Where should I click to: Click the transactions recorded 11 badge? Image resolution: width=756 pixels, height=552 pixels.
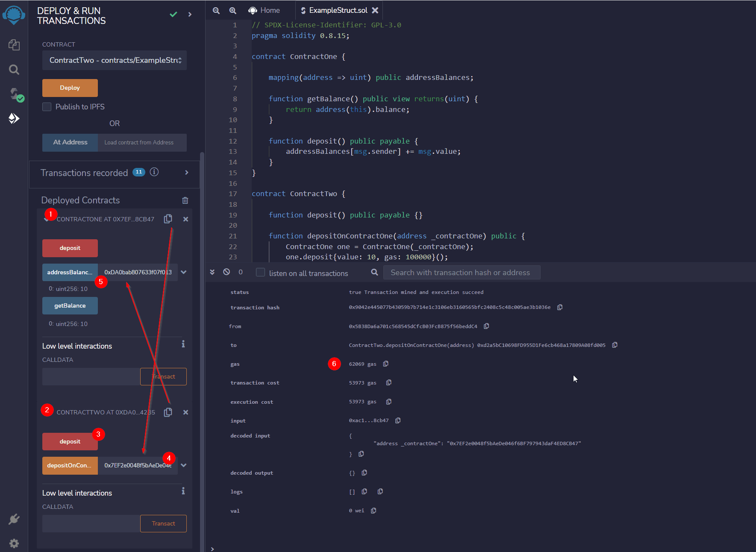tap(139, 172)
